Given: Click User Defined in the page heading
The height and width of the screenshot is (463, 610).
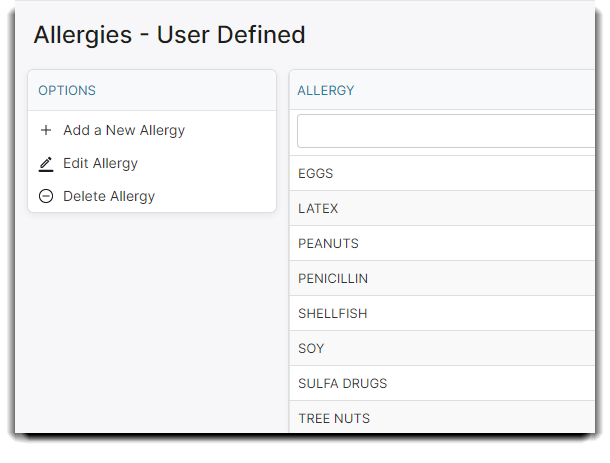Looking at the screenshot, I should click(x=231, y=35).
